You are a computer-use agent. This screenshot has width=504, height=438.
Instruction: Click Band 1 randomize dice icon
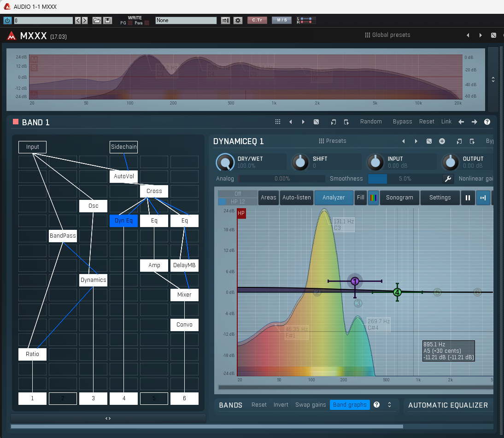point(316,122)
